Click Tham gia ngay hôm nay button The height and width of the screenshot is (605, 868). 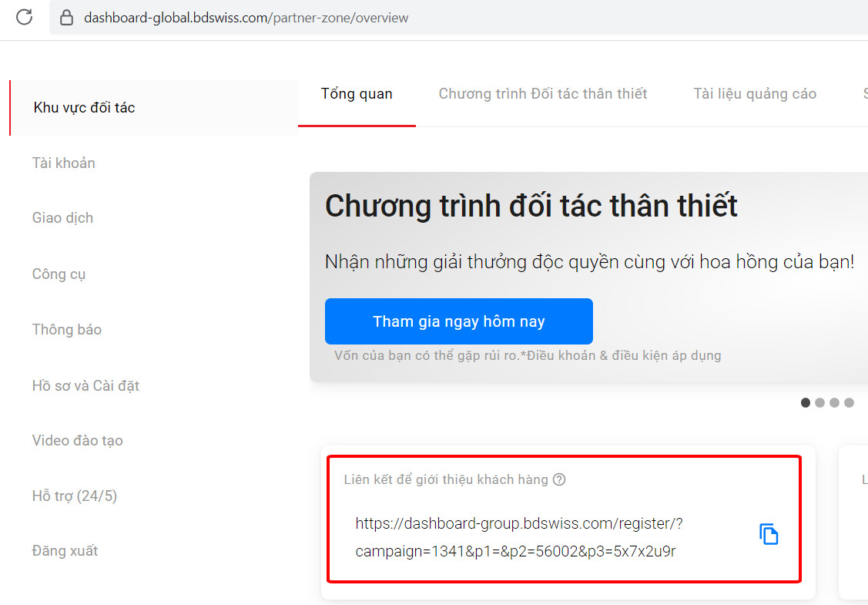(x=459, y=321)
